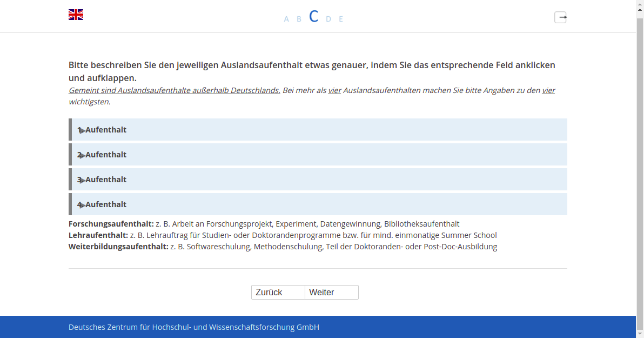Click the bold term 'Lehraufenthalt:'

point(98,236)
